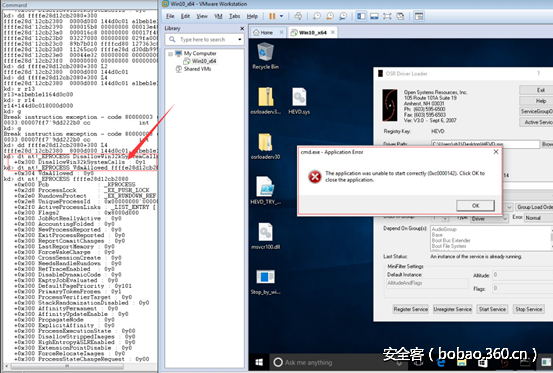Click the red error icon in the Application Error dialog
The width and height of the screenshot is (553, 373).
(315, 177)
